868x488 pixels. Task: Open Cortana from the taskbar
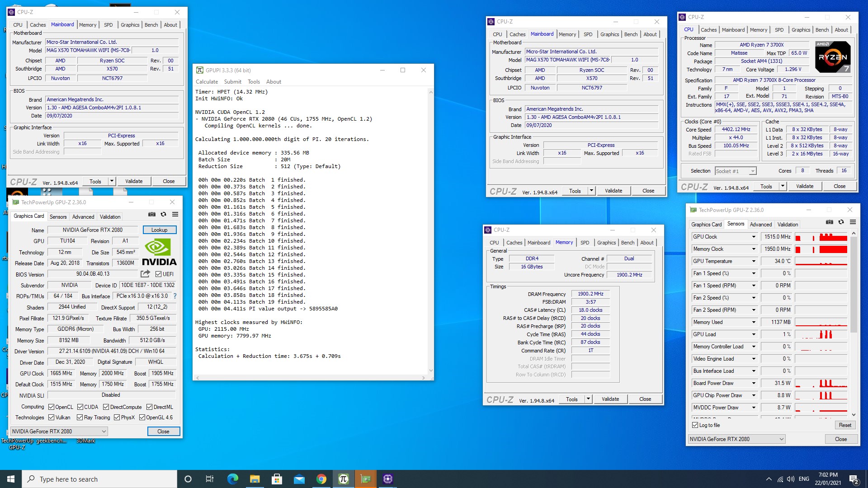tap(188, 479)
